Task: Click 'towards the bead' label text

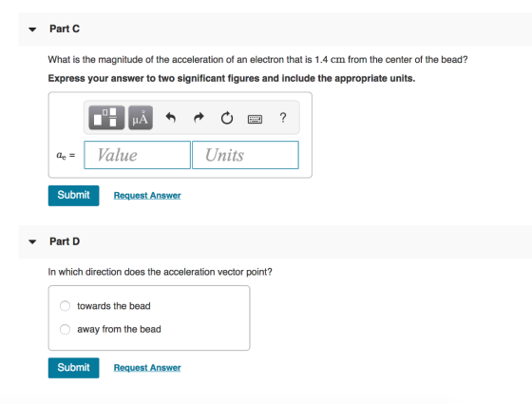Action: (114, 306)
